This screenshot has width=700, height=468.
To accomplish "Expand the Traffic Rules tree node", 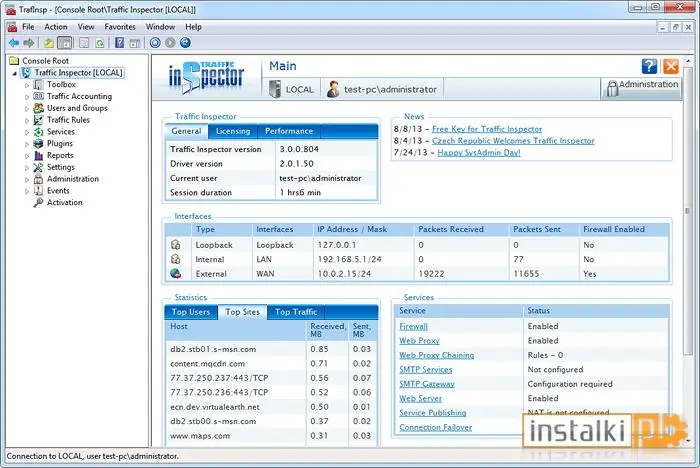I will point(27,120).
